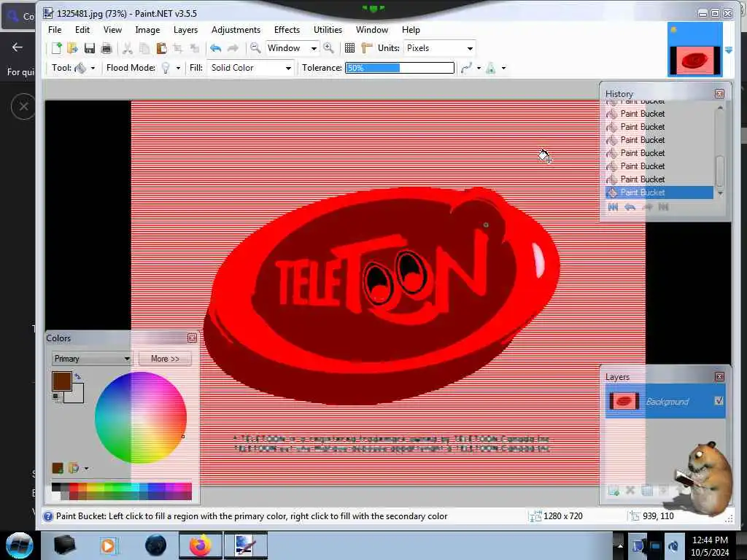This screenshot has width=747, height=560.
Task: Toggle the rulers icon
Action: coord(366,48)
